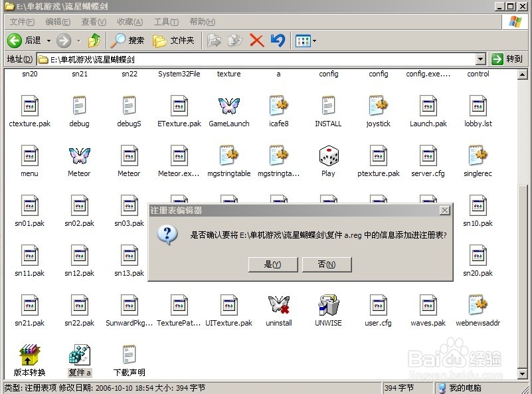Click the scrollbar up arrow
The width and height of the screenshot is (532, 394).
click(523, 74)
